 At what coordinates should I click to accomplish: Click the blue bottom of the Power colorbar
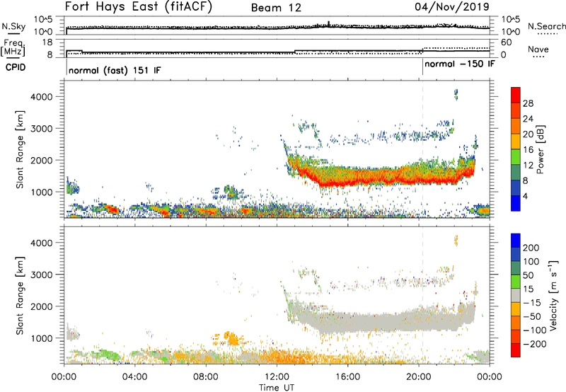pos(516,204)
